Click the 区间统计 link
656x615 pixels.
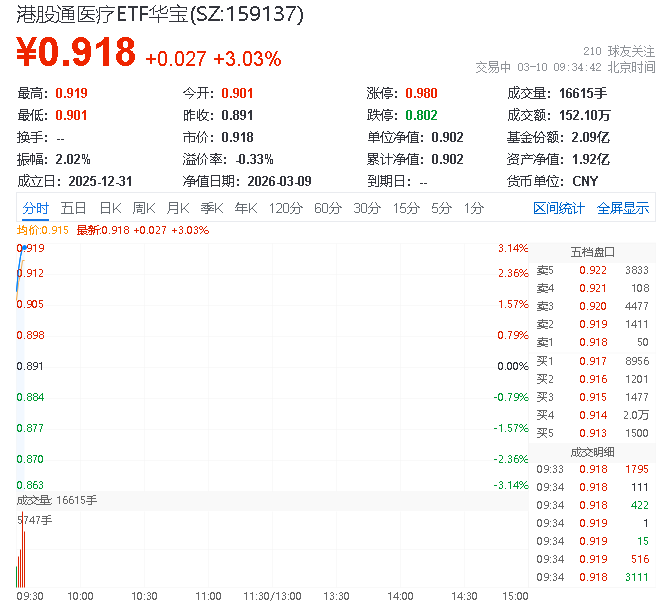pos(559,208)
